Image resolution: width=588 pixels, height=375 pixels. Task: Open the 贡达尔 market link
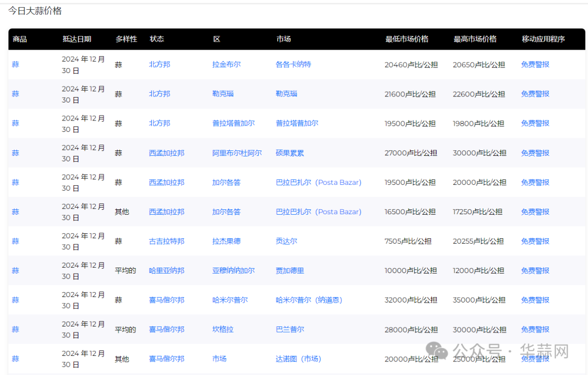coord(286,241)
